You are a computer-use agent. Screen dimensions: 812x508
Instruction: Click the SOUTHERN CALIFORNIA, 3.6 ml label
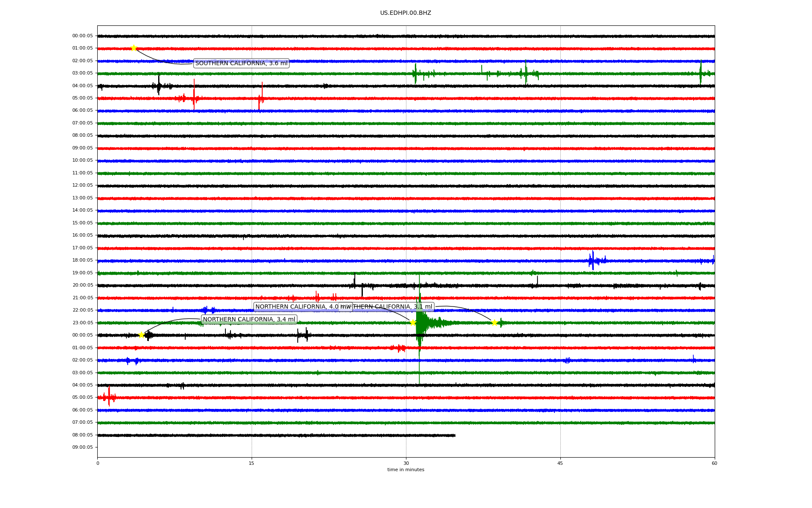click(241, 63)
